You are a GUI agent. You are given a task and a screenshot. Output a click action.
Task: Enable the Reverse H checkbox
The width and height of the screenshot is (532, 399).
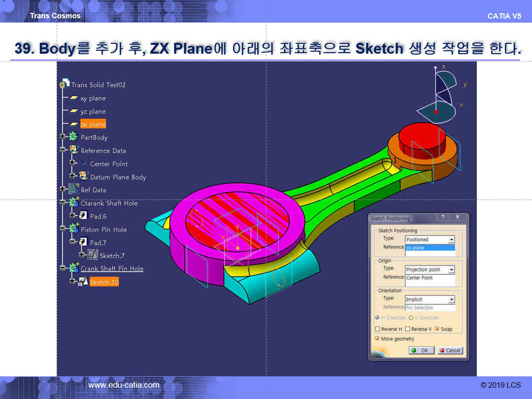(378, 329)
